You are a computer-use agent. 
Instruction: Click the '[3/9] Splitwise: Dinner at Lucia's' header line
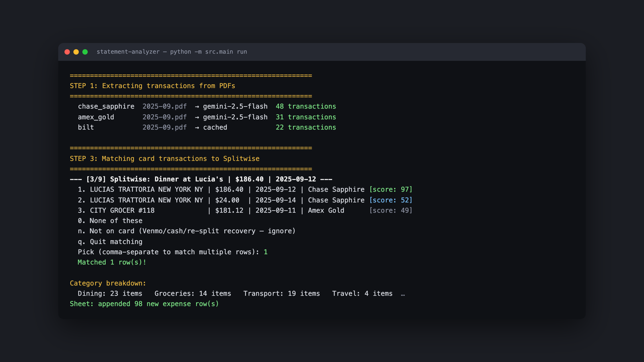point(201,179)
